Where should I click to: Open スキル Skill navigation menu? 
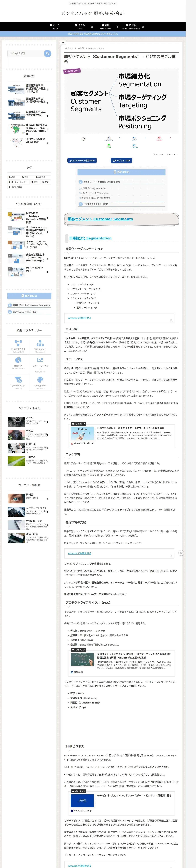(80, 27)
